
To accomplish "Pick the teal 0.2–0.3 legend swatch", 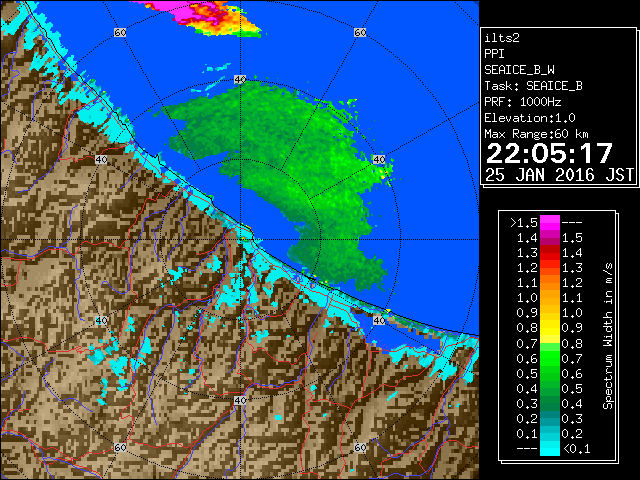I will 550,418.
